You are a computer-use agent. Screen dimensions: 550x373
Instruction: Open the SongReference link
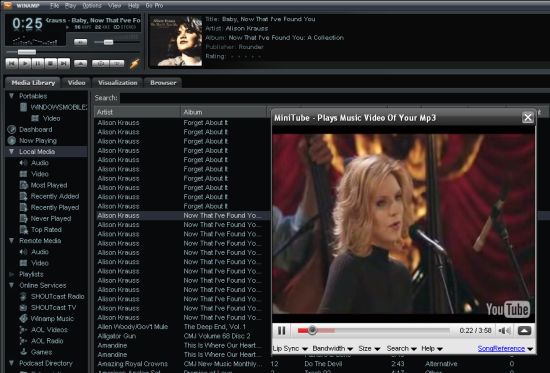click(501, 348)
